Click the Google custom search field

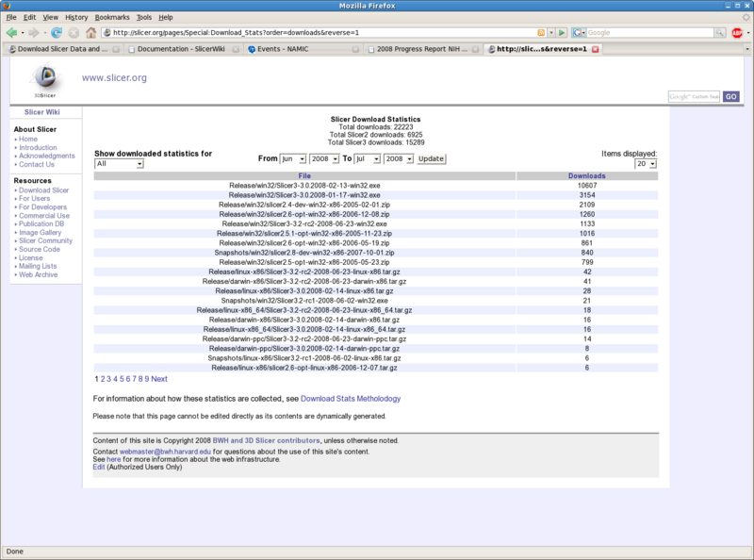tap(694, 96)
